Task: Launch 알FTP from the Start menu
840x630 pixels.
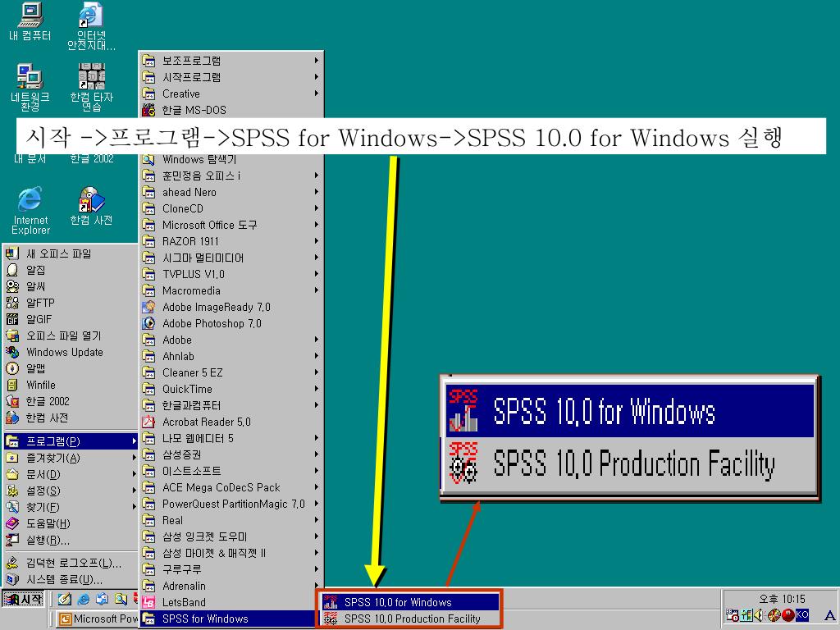Action: click(x=70, y=303)
